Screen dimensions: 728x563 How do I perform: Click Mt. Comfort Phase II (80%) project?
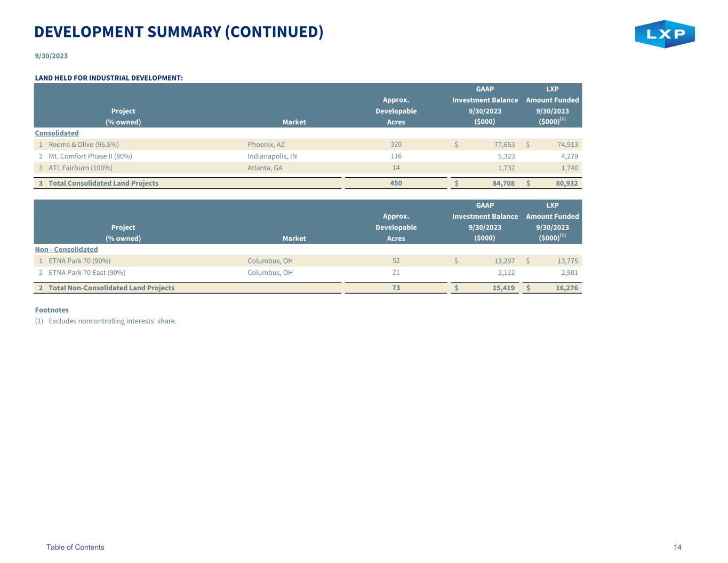(90, 156)
